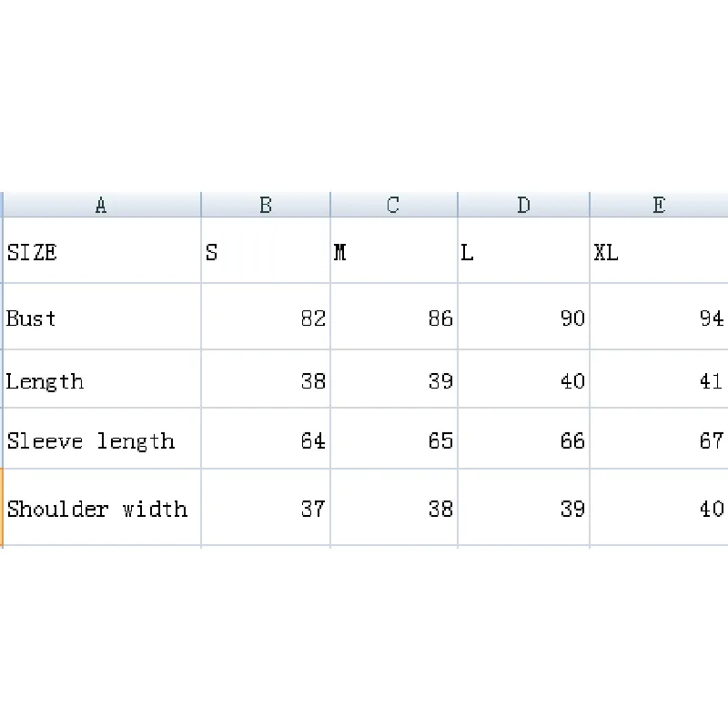The width and height of the screenshot is (728, 728).
Task: Click Bust value 82 cell
Action: [x=265, y=318]
